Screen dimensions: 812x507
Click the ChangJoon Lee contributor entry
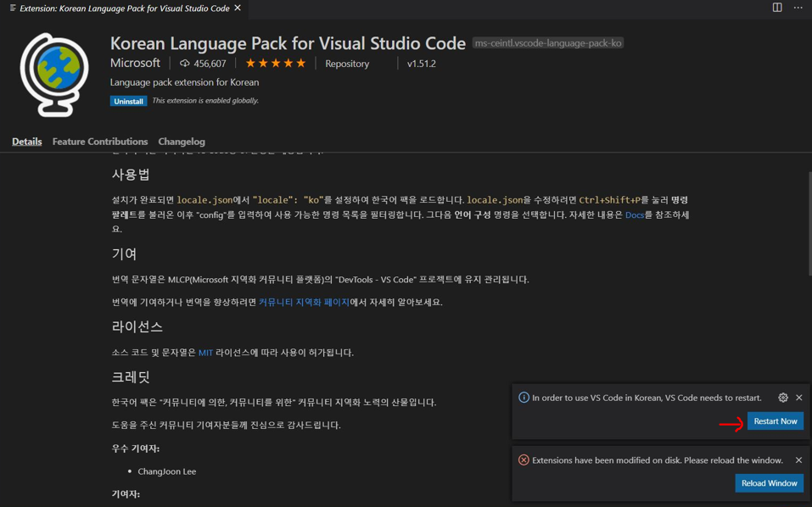click(x=167, y=471)
